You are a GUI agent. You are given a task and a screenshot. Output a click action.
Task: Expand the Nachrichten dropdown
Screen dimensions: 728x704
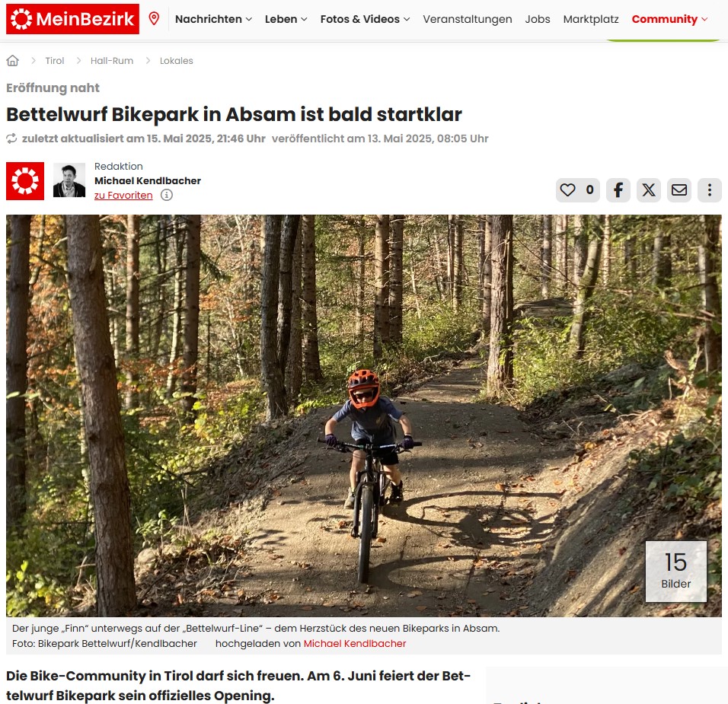click(213, 19)
